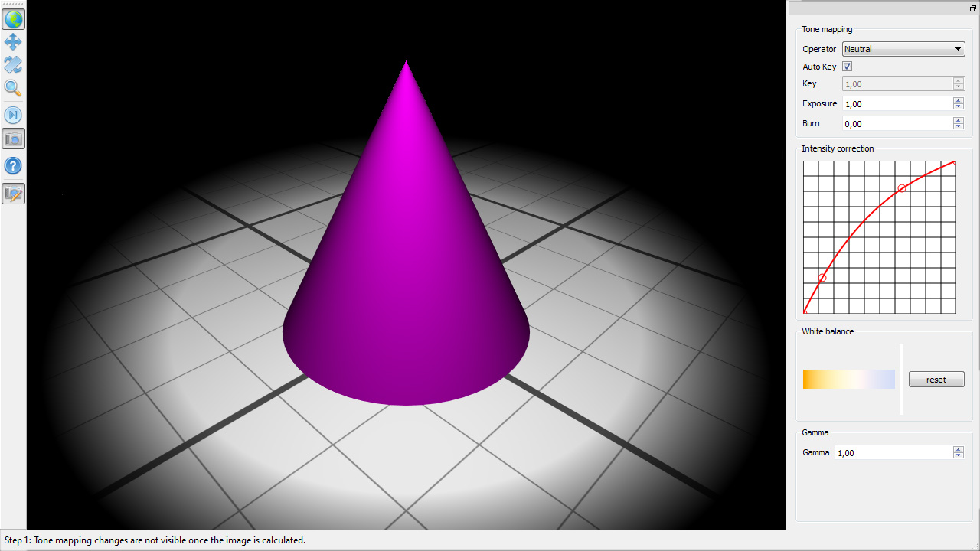
Task: Click the resume render playback icon
Action: [14, 115]
